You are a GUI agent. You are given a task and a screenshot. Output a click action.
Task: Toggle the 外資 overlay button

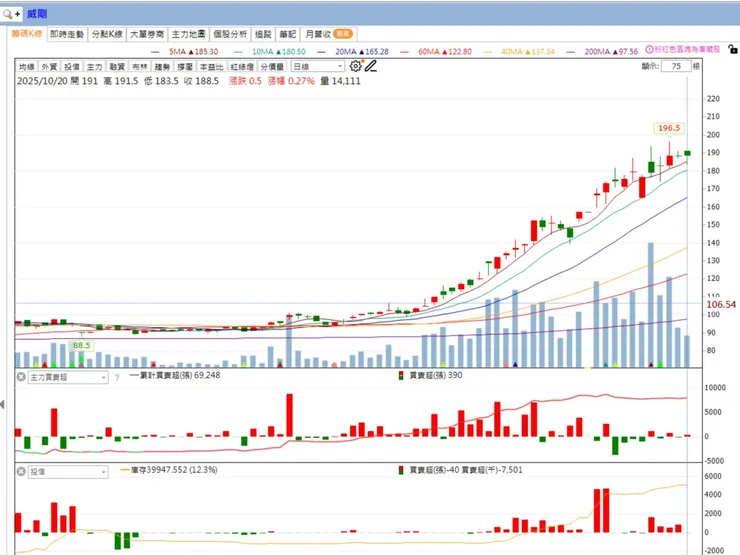[x=50, y=67]
